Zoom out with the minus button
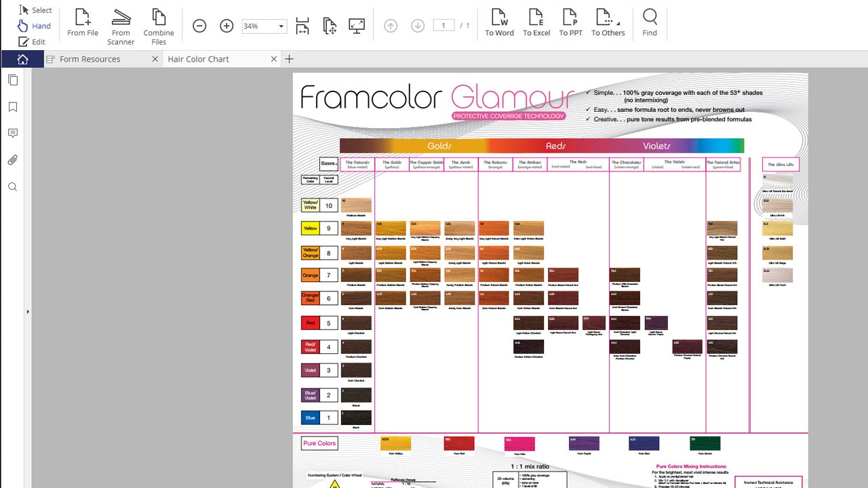The height and width of the screenshot is (488, 868). click(x=199, y=26)
